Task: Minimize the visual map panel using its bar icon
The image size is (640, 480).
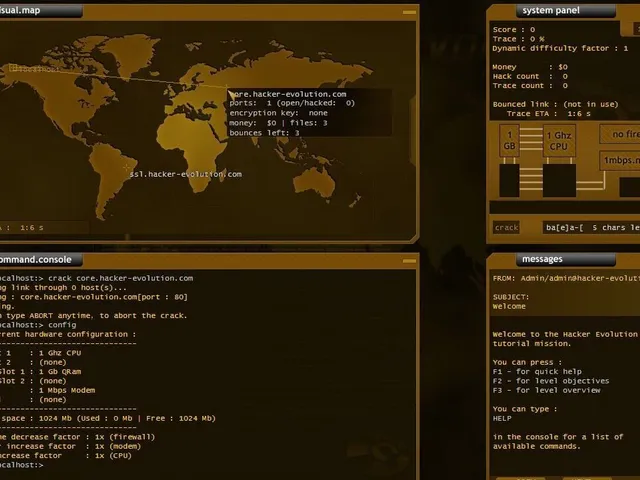Action: (x=409, y=12)
